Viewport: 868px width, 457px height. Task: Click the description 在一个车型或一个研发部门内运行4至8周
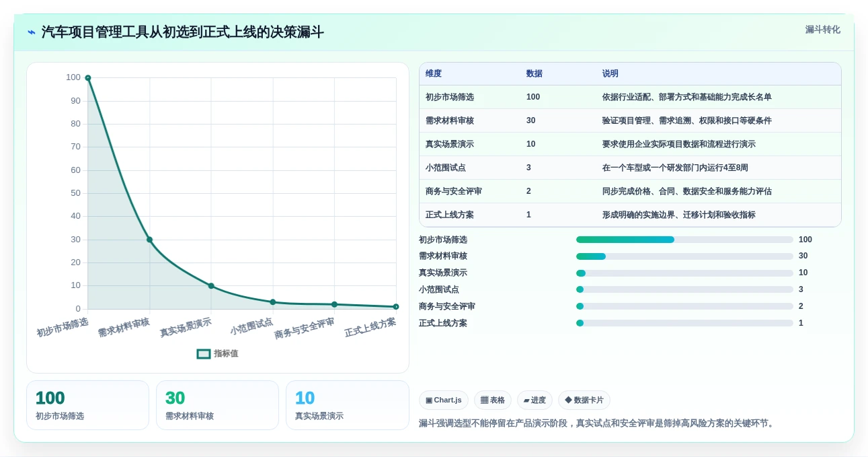675,168
